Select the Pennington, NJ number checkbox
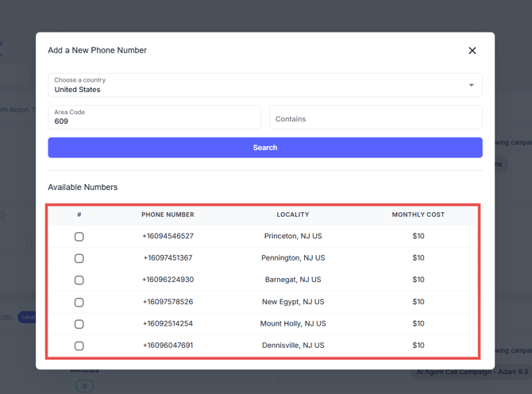This screenshot has height=394, width=532. (79, 258)
